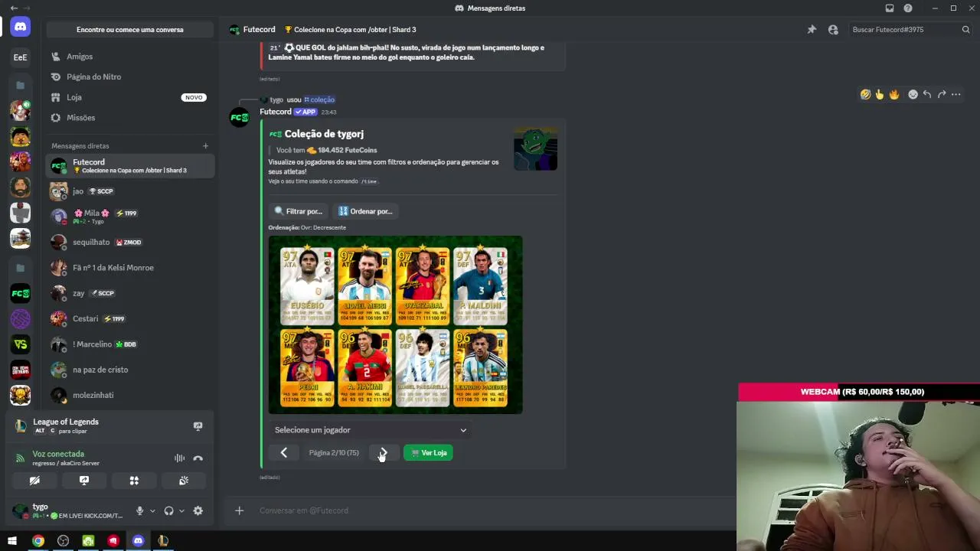The image size is (980, 551).
Task: React with the laughing emoji
Action: (x=865, y=95)
